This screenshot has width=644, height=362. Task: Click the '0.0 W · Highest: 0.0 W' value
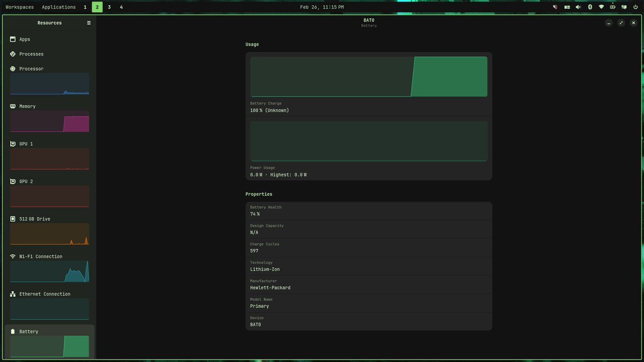279,175
